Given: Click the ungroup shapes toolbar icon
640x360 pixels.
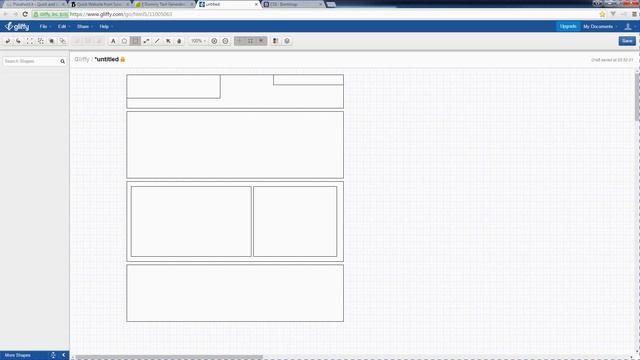Looking at the screenshot, I should [x=41, y=41].
